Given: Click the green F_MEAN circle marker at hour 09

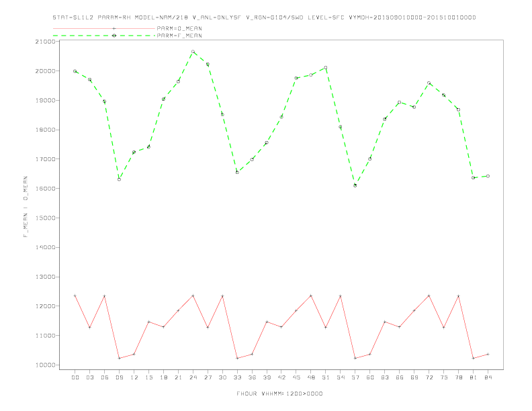Looking at the screenshot, I should pos(119,179).
